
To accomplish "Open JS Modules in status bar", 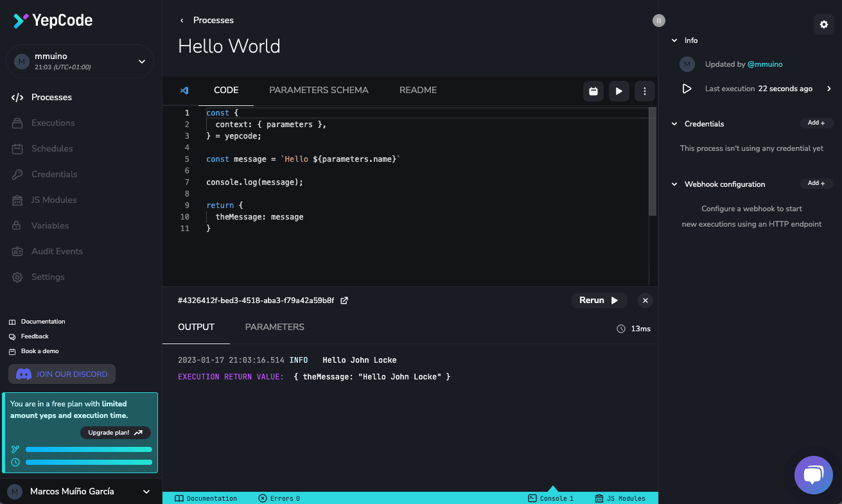I will pos(620,498).
